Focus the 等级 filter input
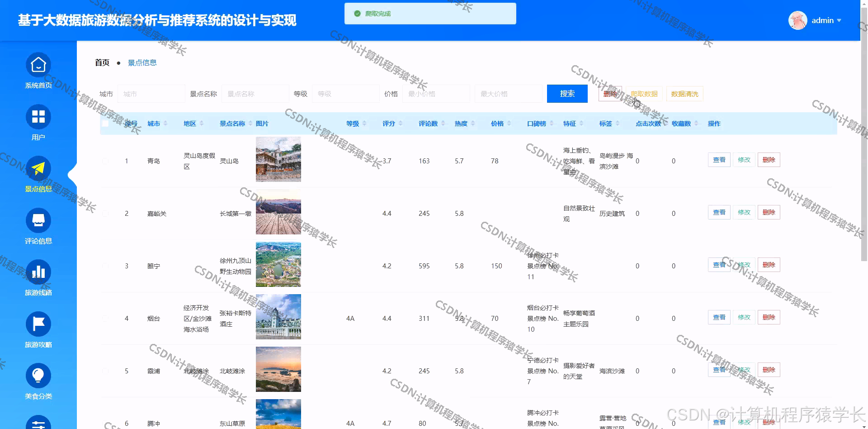Viewport: 868px width, 429px height. tap(346, 94)
